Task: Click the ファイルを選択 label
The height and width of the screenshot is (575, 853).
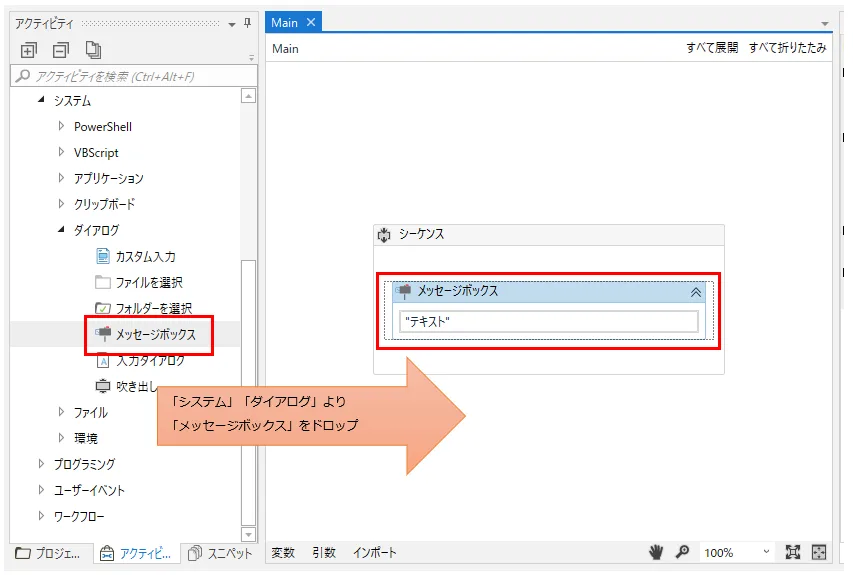Action: [x=149, y=282]
